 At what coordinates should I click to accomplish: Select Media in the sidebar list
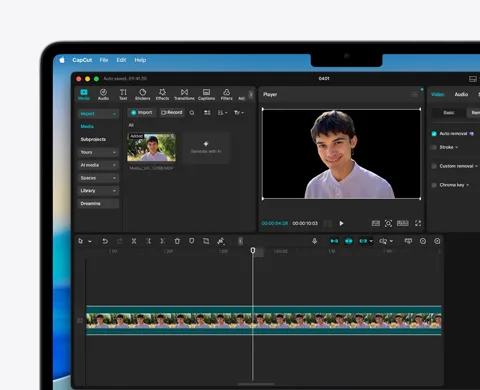point(87,126)
